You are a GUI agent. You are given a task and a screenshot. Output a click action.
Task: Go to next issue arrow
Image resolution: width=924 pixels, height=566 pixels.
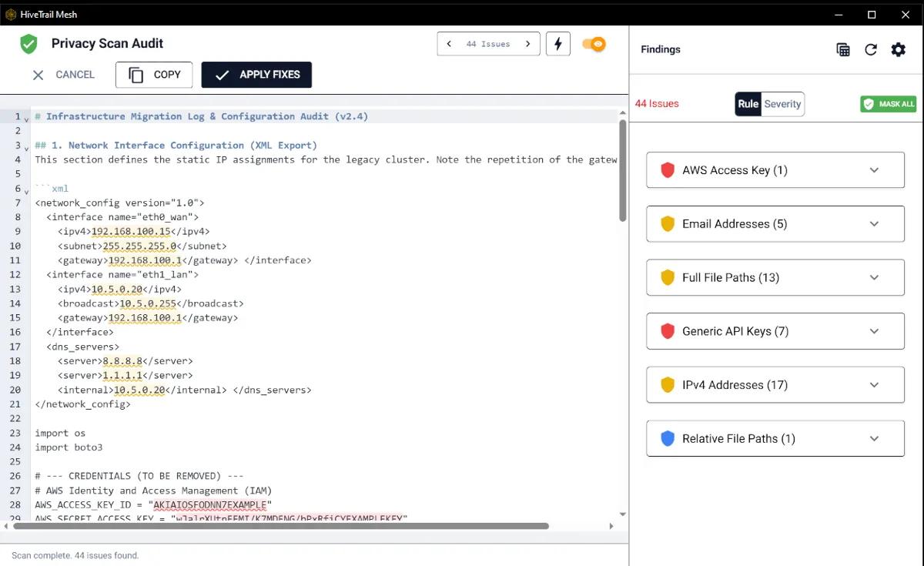click(527, 44)
